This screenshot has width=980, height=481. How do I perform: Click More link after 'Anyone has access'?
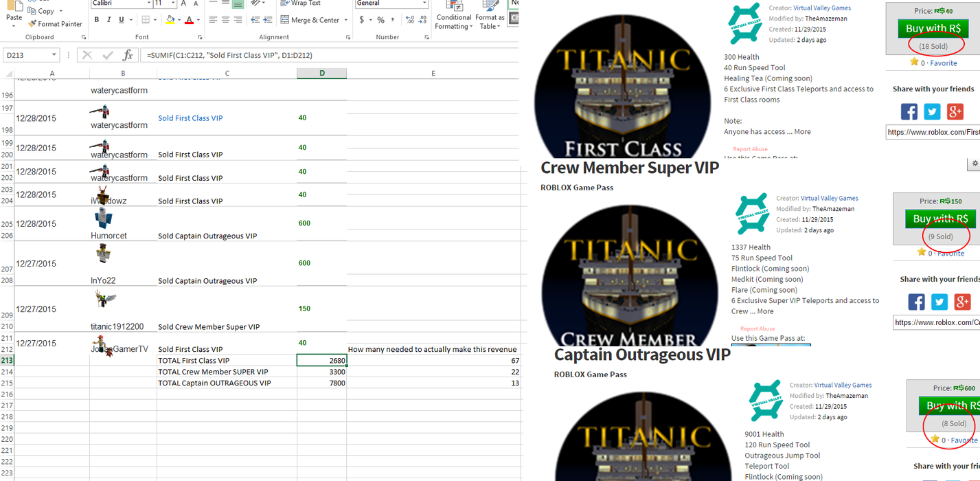click(802, 132)
